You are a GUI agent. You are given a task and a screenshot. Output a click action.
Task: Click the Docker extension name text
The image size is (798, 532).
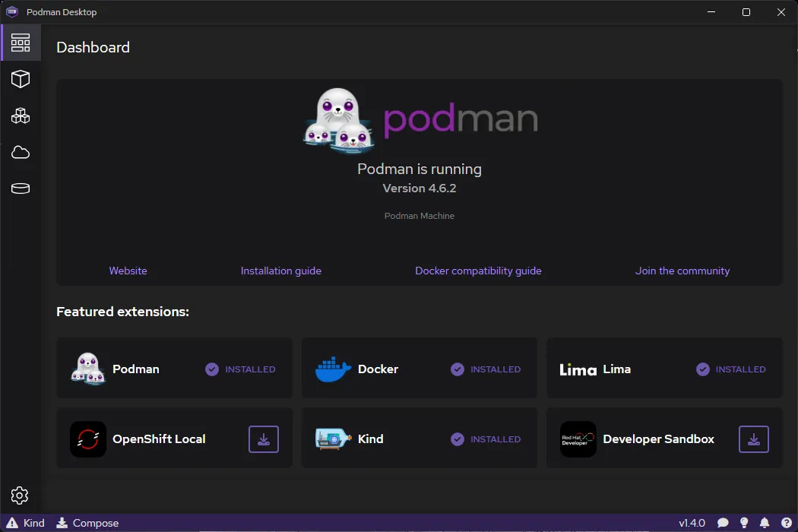tap(378, 369)
